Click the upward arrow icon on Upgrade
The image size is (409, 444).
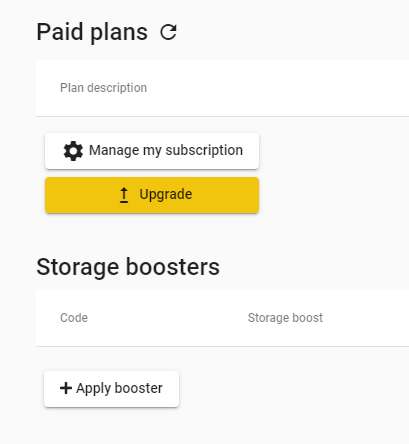[124, 195]
